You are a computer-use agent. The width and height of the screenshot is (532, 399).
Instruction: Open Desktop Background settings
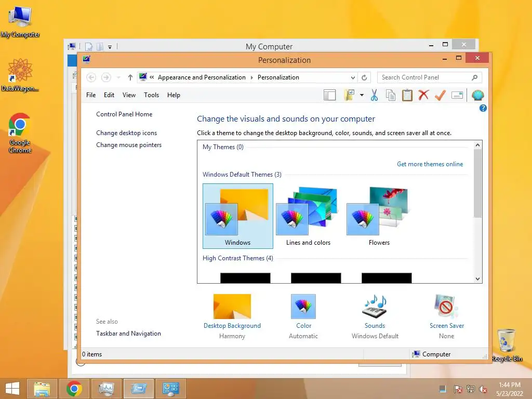click(x=232, y=316)
